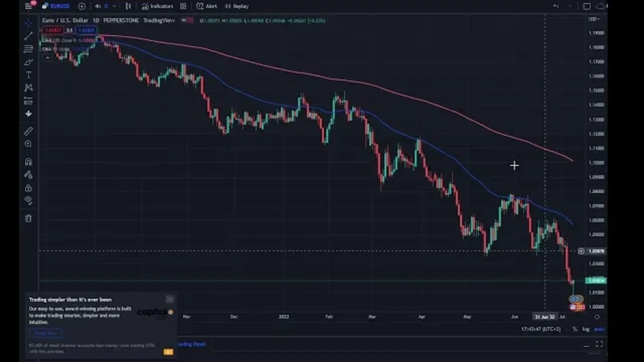The width and height of the screenshot is (644, 362).
Task: Open the forecasting and measurement tools
Action: tap(29, 101)
